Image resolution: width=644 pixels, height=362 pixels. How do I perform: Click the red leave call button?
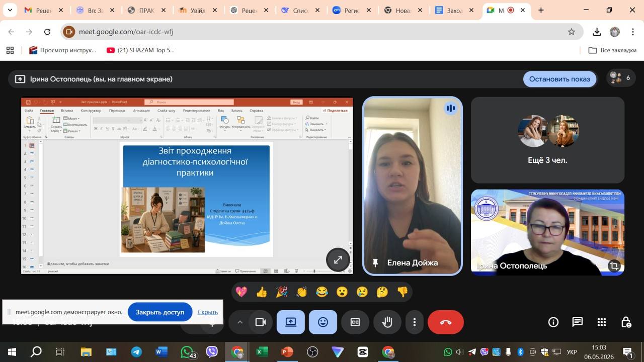[x=446, y=322]
